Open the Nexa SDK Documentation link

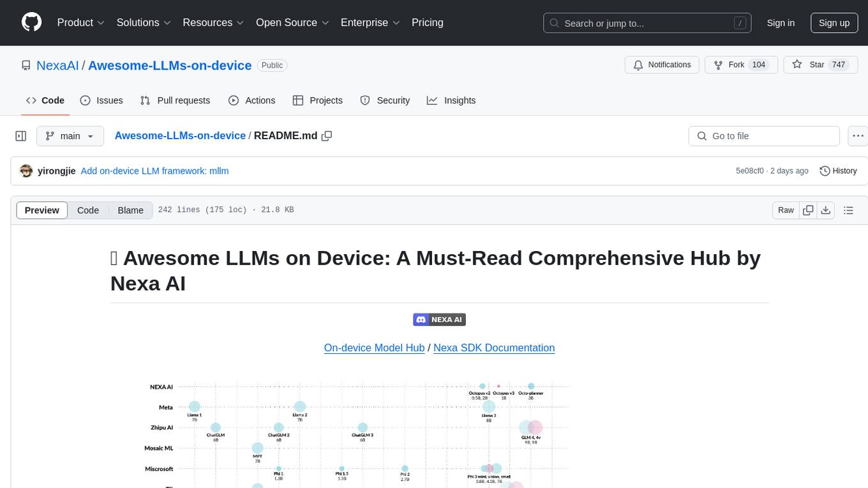[x=494, y=348]
